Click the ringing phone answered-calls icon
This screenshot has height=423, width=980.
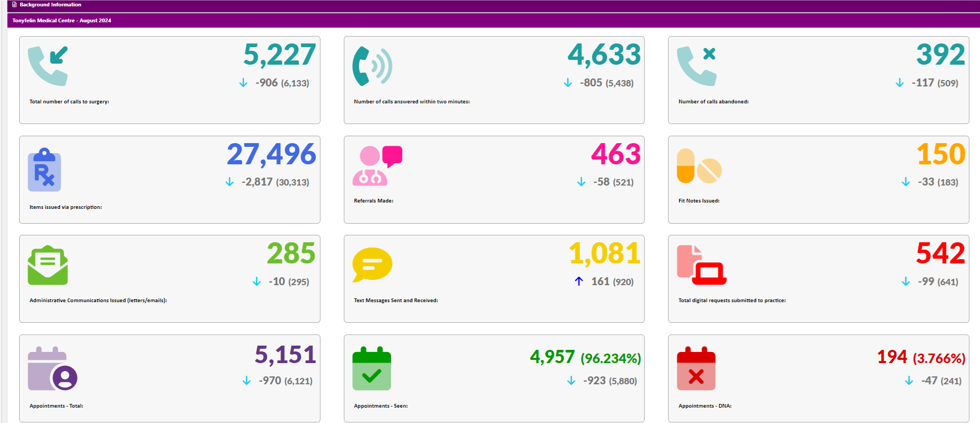pos(372,66)
